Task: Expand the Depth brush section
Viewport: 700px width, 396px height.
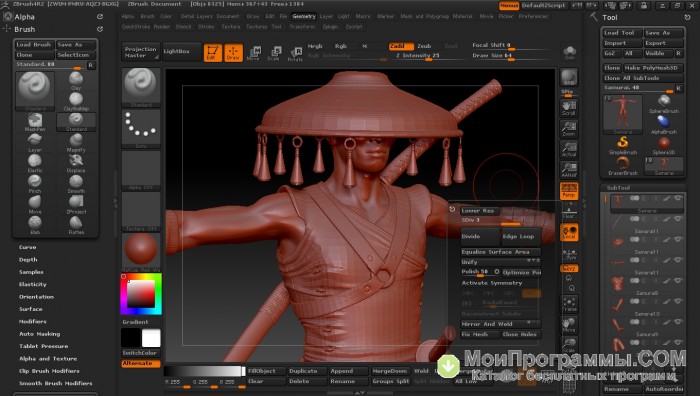Action: [28, 259]
